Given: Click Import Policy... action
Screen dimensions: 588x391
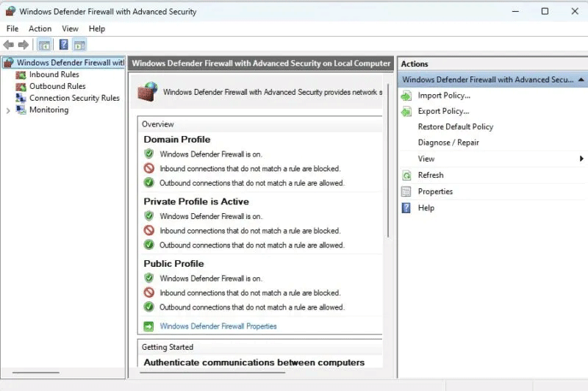Looking at the screenshot, I should pyautogui.click(x=444, y=96).
